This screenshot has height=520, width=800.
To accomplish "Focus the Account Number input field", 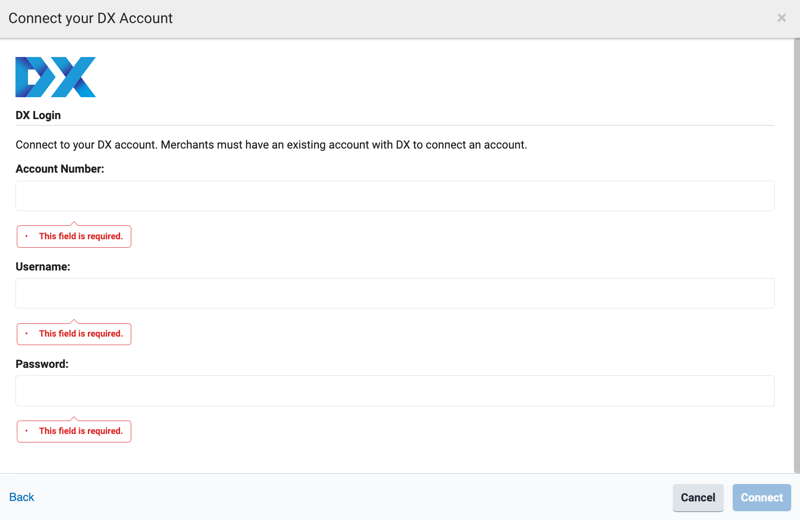I will (395, 196).
